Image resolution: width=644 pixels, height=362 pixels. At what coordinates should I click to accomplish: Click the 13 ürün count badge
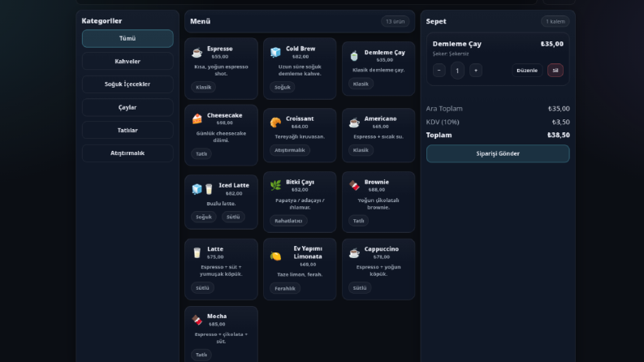395,21
